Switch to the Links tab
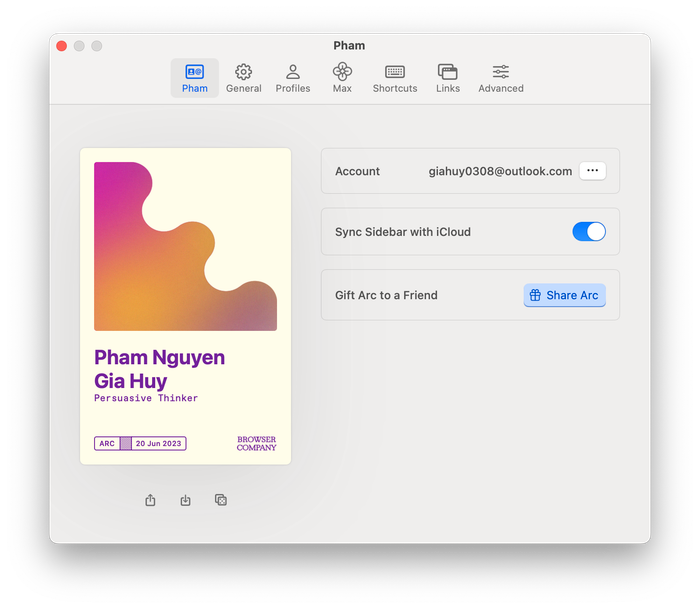Viewport: 700px width, 609px height. (448, 78)
